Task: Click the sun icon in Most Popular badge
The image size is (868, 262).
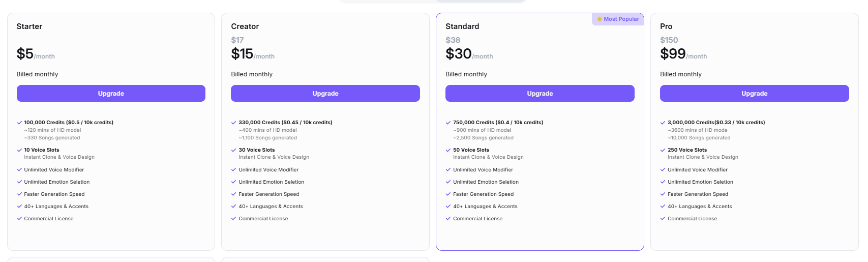Action: point(600,19)
